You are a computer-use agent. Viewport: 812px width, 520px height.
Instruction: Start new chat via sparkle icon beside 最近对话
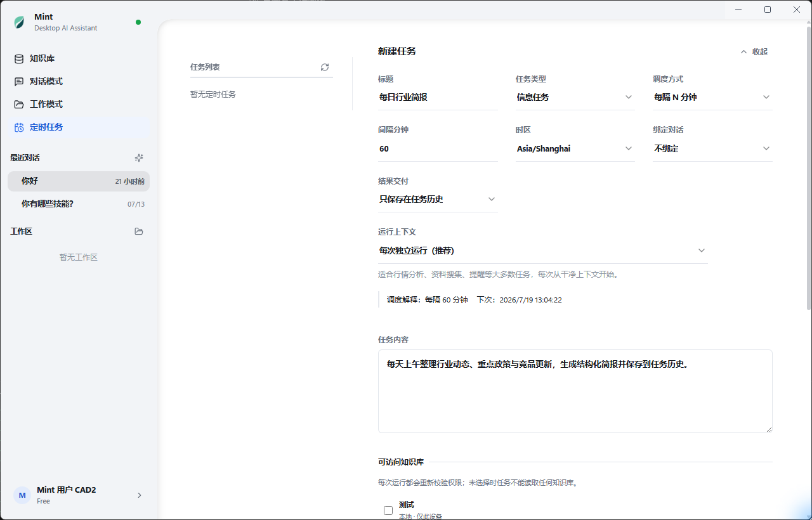[139, 157]
